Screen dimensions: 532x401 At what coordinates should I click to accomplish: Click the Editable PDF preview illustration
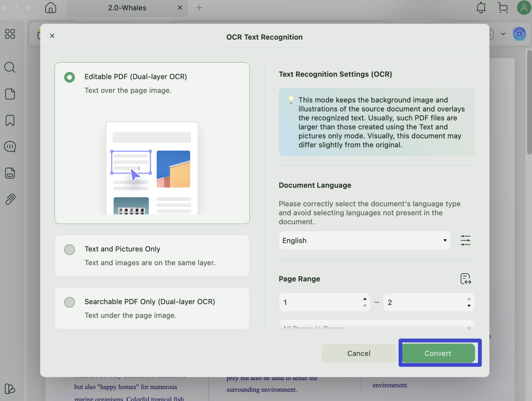tap(152, 168)
